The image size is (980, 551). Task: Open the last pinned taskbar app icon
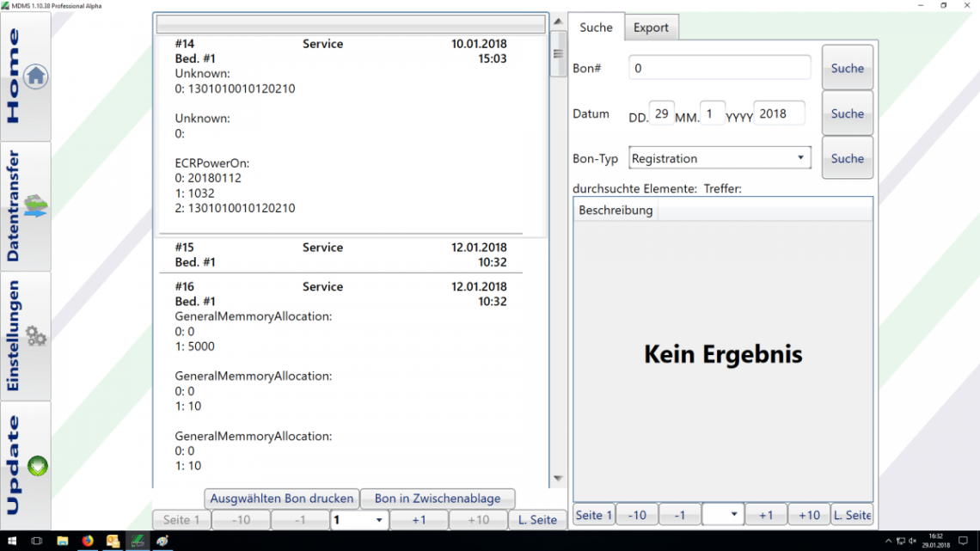pos(162,541)
